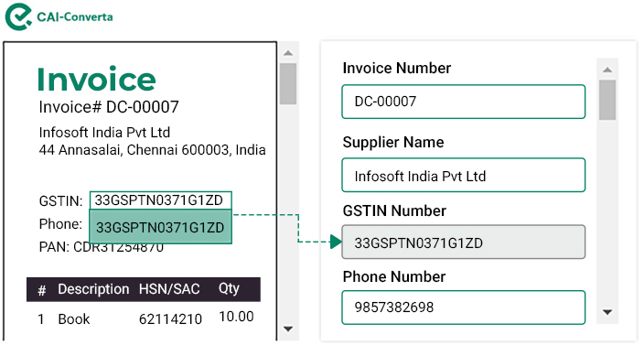
Task: Click the invoice panel scroll up arrow
Action: pyautogui.click(x=288, y=53)
